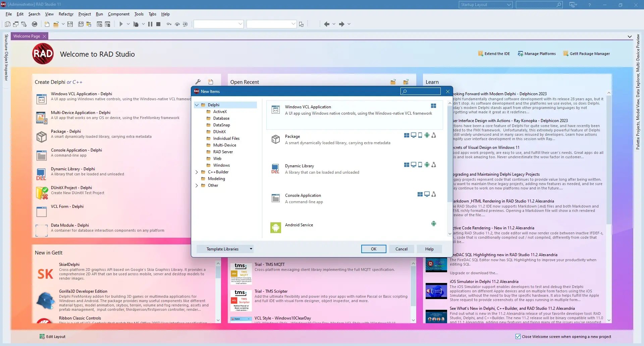This screenshot has height=346, width=644.
Task: Click the Back navigation arrow icon
Action: [327, 24]
